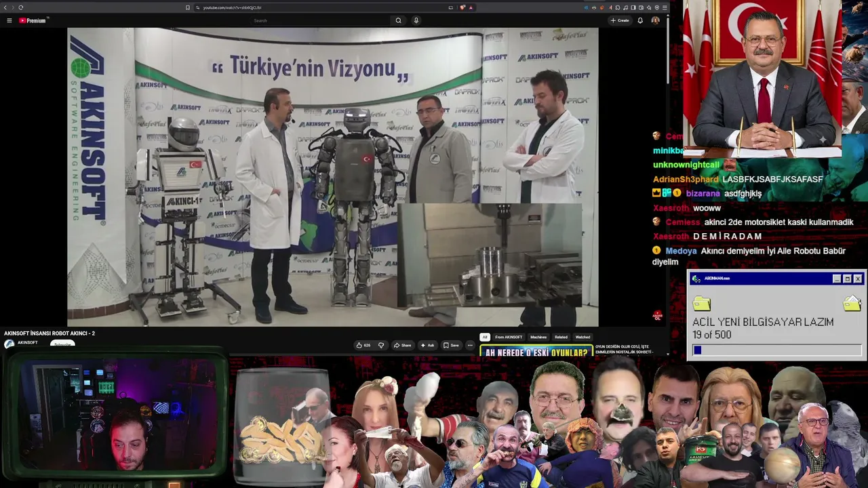The width and height of the screenshot is (868, 488).
Task: Click the Ask button
Action: tap(427, 345)
